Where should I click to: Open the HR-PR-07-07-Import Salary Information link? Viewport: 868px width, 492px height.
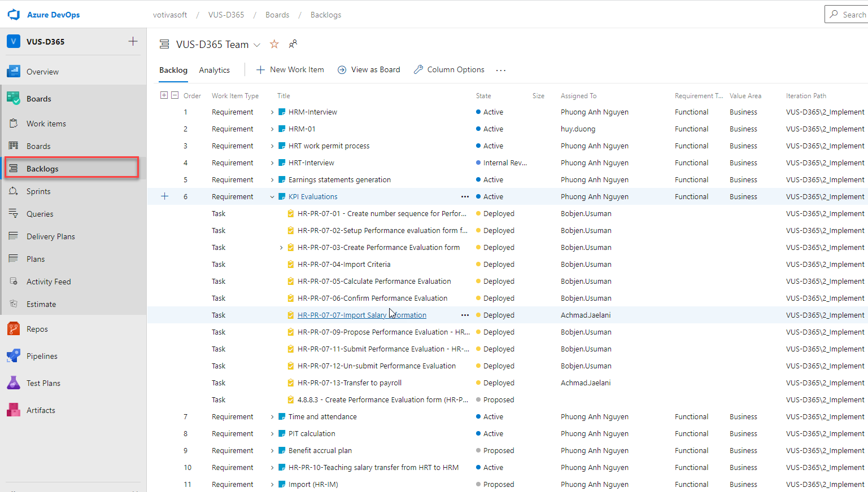pos(362,315)
